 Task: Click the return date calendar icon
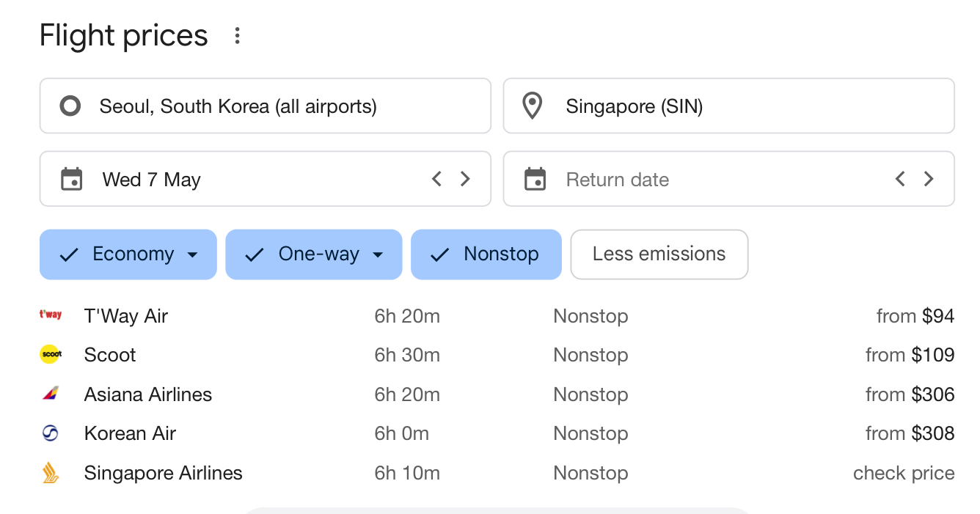tap(535, 180)
